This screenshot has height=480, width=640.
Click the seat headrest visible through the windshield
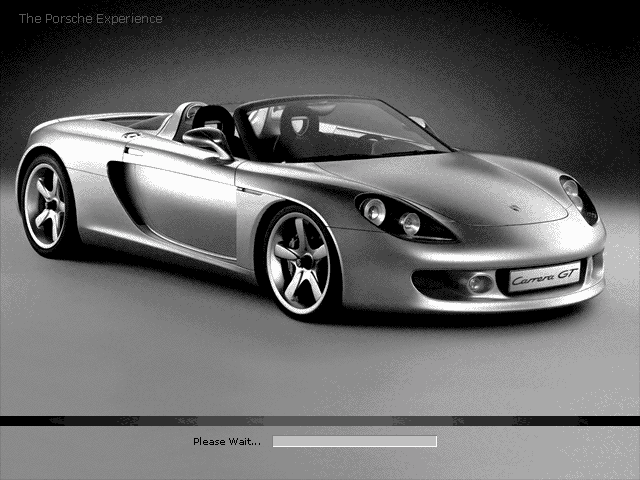coord(297,122)
